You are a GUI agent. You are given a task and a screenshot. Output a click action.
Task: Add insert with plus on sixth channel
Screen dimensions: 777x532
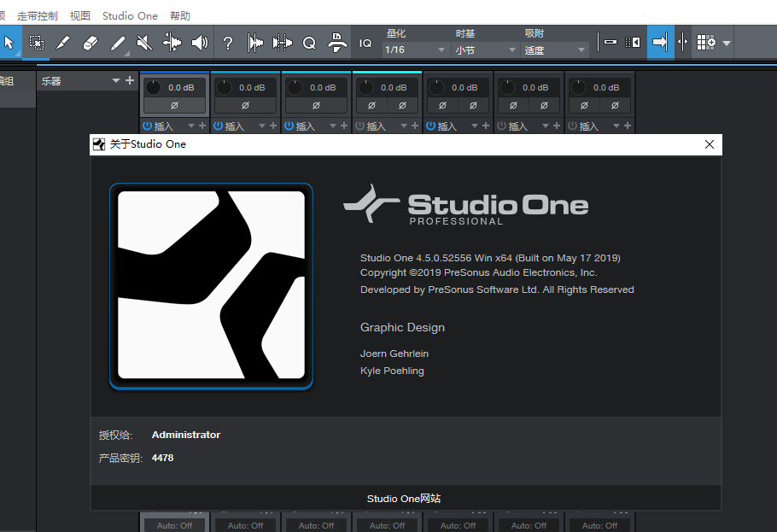tap(557, 126)
